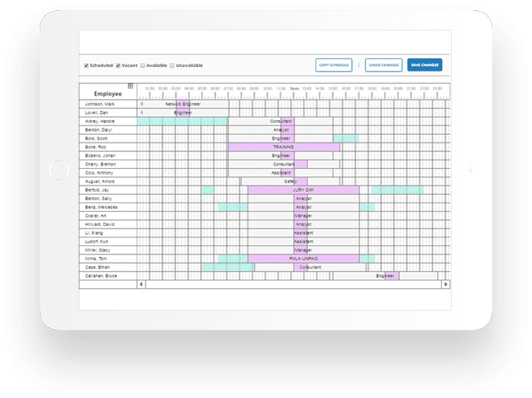Select Colp, Anthony's Assistant shift
The width and height of the screenshot is (532, 398).
(280, 173)
